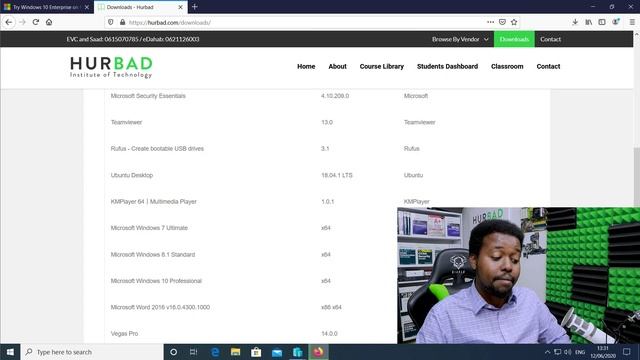Open Firefox account avatar icon

616,22
